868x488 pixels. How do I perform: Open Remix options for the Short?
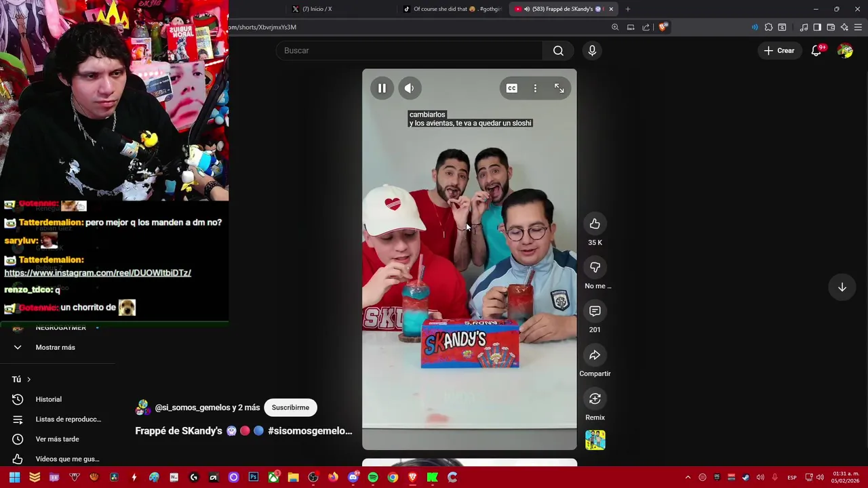click(595, 399)
